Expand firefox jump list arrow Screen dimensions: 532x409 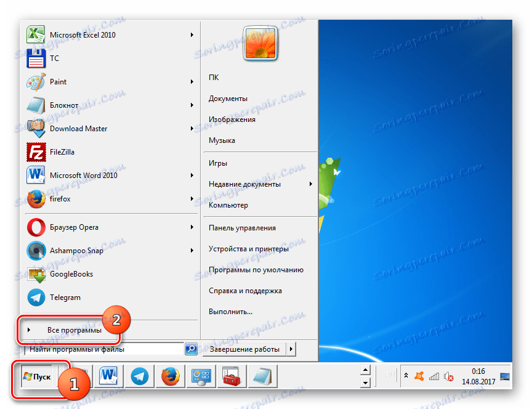click(192, 198)
